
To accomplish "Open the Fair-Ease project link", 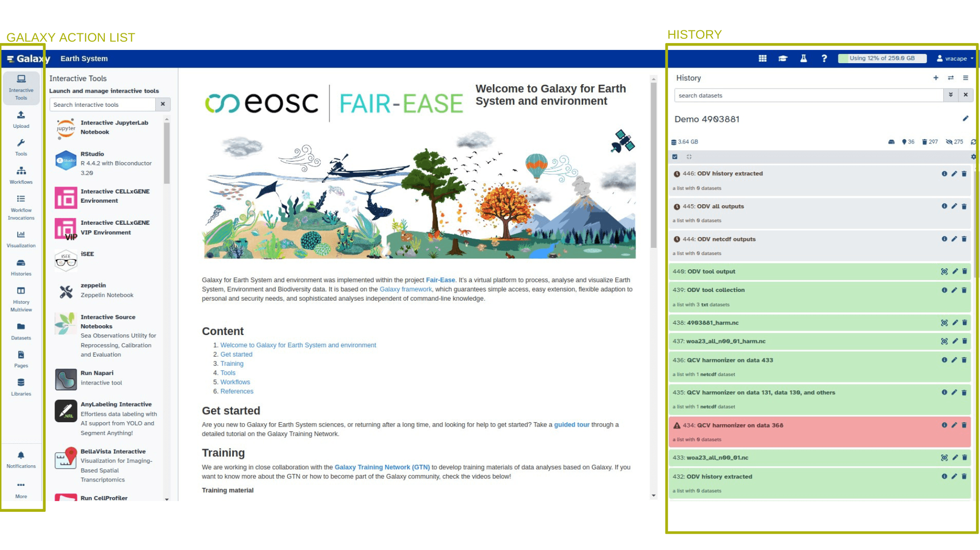I will (440, 280).
